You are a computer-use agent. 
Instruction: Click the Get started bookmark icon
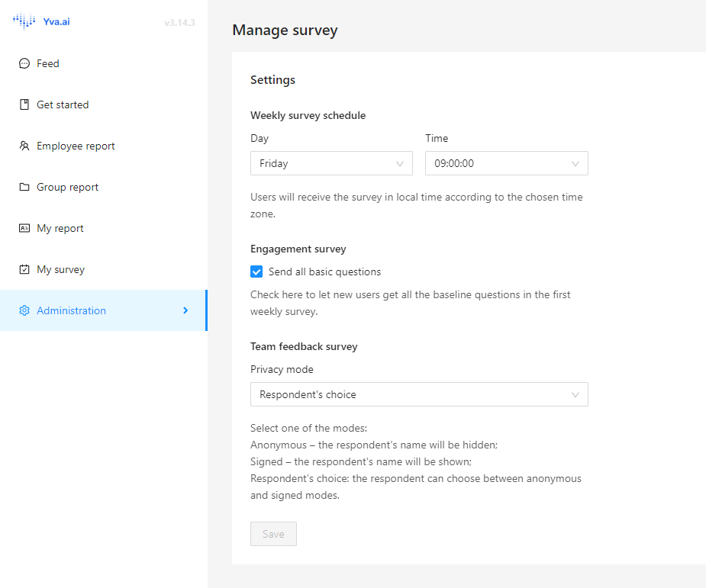click(x=24, y=104)
